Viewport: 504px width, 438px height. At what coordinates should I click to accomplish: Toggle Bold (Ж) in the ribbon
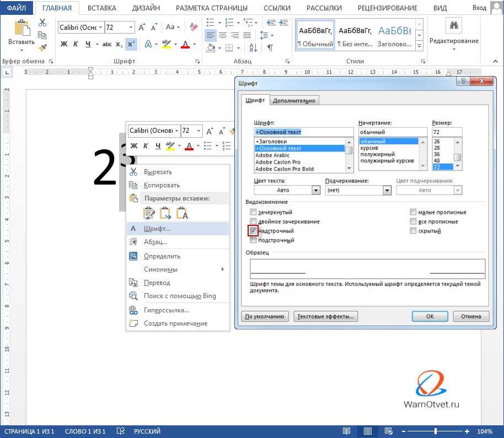pyautogui.click(x=63, y=44)
